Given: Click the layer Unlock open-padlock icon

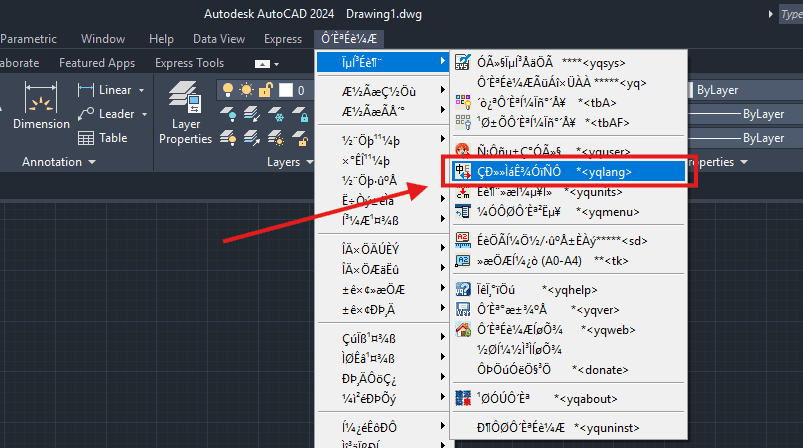Looking at the screenshot, I should pyautogui.click(x=301, y=138).
